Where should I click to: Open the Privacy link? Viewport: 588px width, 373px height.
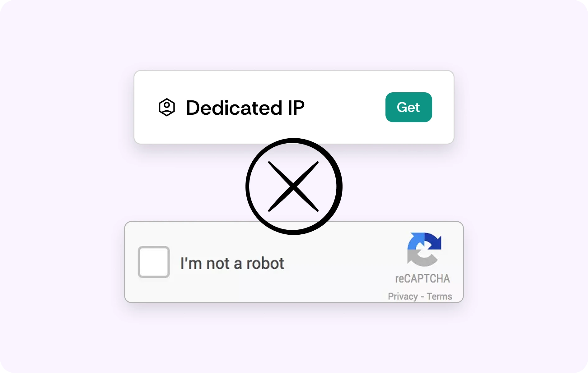pyautogui.click(x=403, y=296)
